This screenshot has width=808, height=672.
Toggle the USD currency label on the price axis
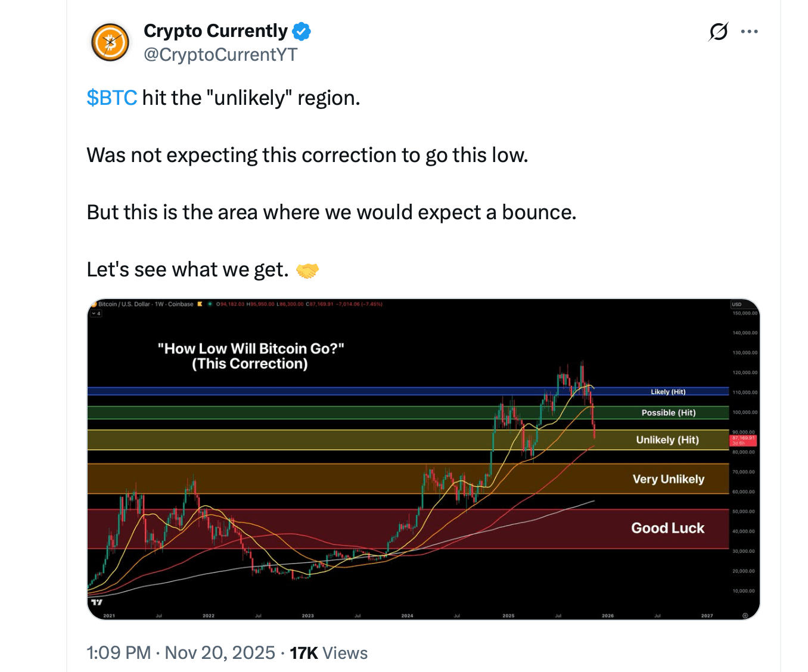tap(737, 304)
